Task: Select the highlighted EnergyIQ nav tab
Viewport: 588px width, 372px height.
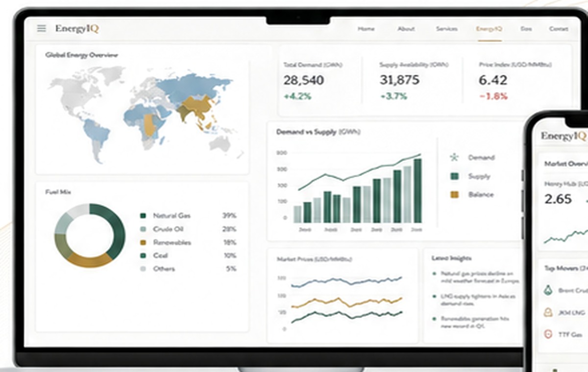Action: [489, 29]
